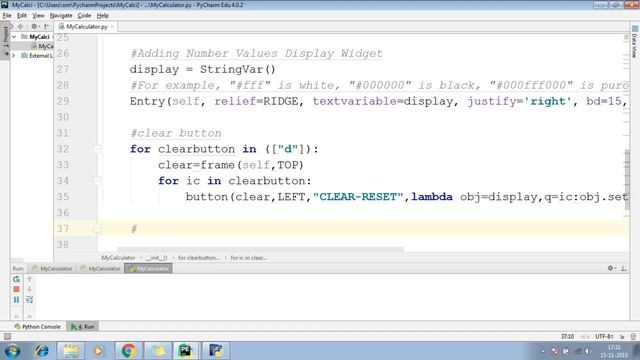The height and width of the screenshot is (360, 640).
Task: Click the system tray volume icon
Action: tap(587, 351)
